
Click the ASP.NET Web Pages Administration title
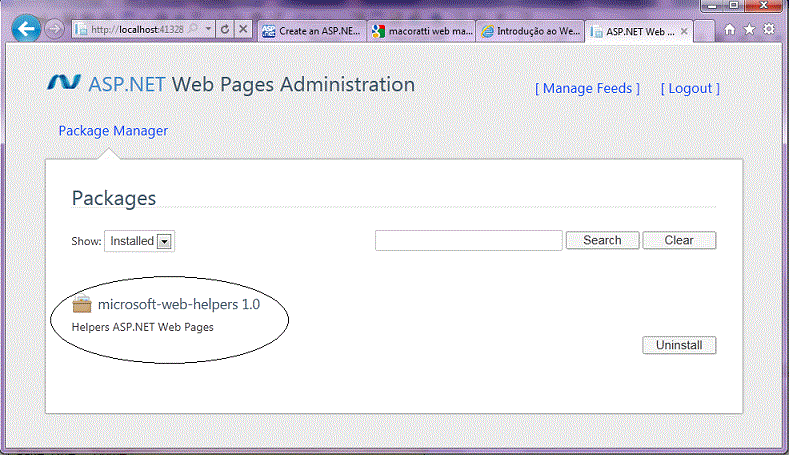pos(252,84)
